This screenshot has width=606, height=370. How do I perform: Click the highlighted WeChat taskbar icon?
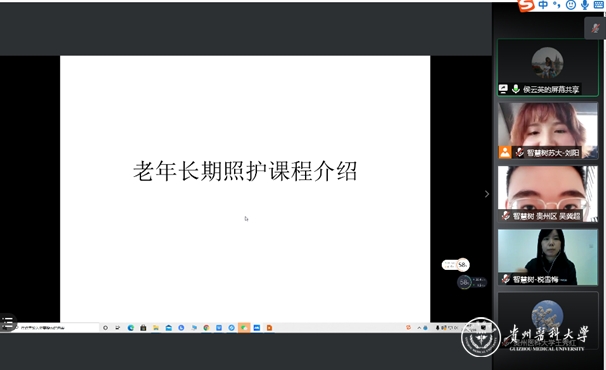[x=244, y=328]
